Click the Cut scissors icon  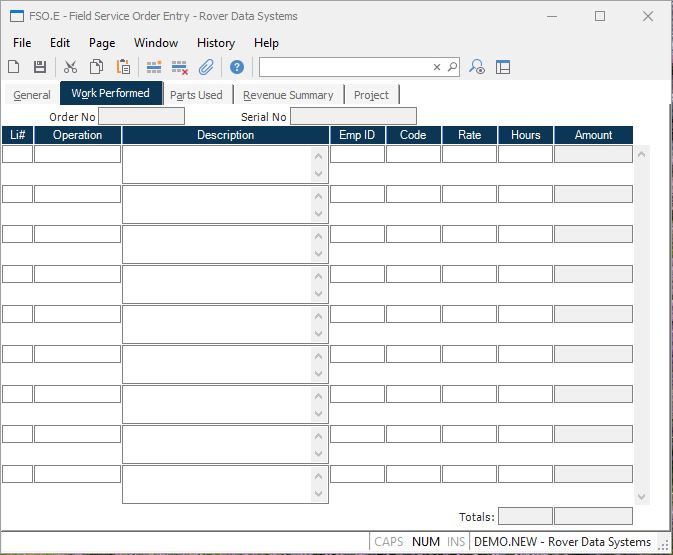pos(70,67)
